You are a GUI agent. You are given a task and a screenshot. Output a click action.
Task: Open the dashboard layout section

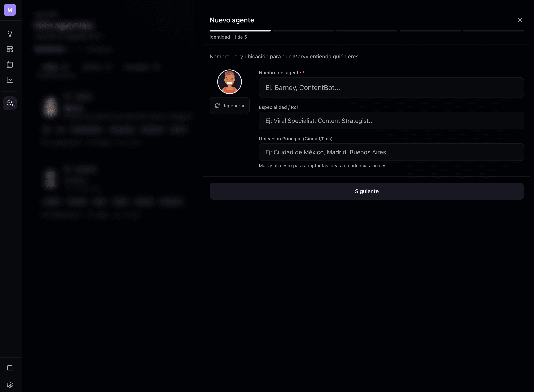pos(9,49)
